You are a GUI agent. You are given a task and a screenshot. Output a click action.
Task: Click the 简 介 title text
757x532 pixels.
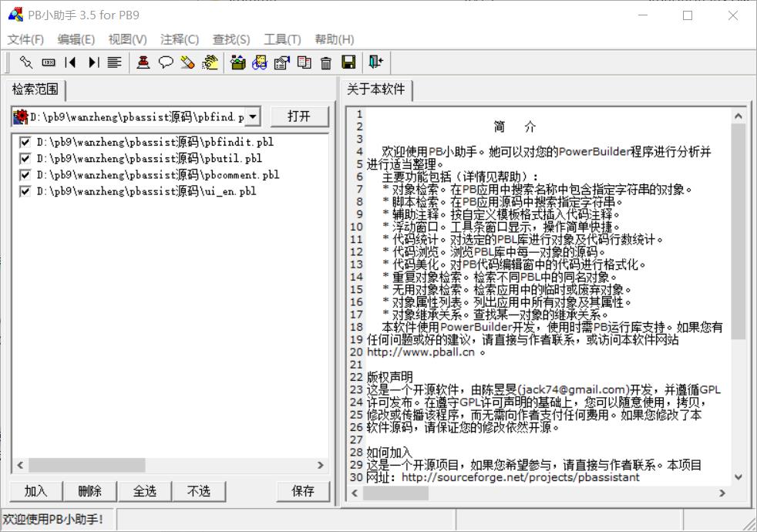pos(515,127)
